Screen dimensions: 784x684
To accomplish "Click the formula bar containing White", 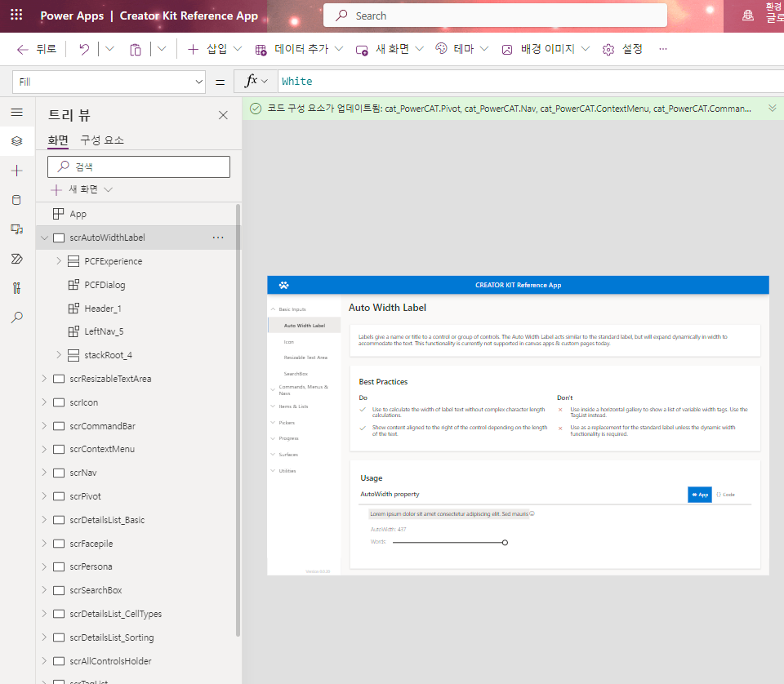I will pos(531,82).
